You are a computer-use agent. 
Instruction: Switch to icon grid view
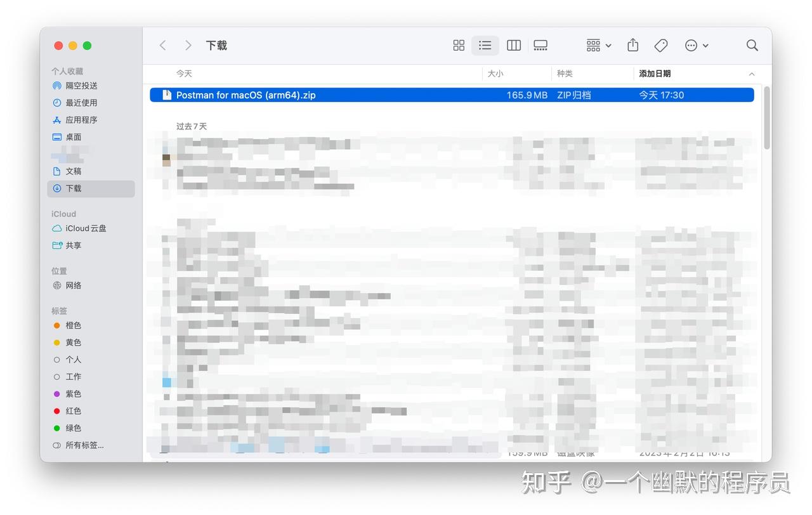(x=458, y=45)
